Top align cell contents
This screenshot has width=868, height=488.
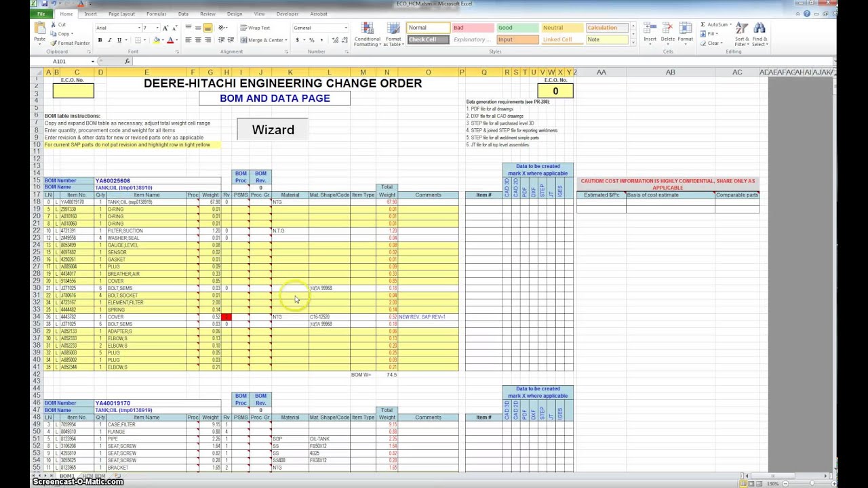coord(188,28)
